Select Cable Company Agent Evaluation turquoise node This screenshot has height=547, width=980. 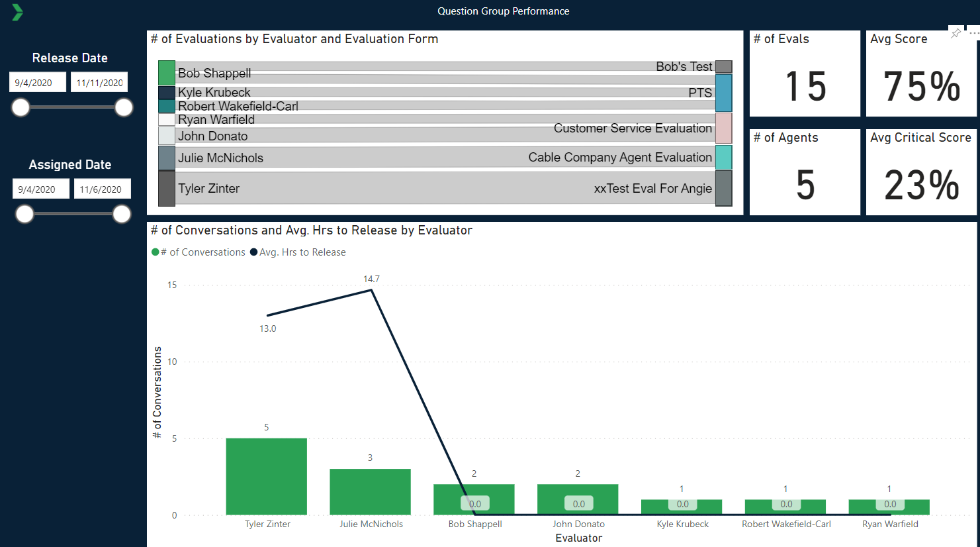pyautogui.click(x=724, y=158)
